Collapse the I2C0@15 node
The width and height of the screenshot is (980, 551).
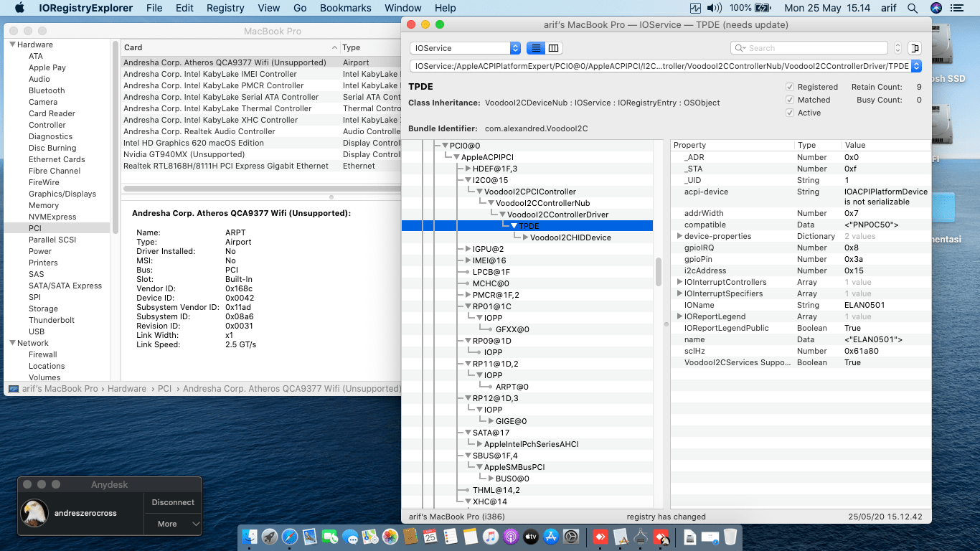468,180
